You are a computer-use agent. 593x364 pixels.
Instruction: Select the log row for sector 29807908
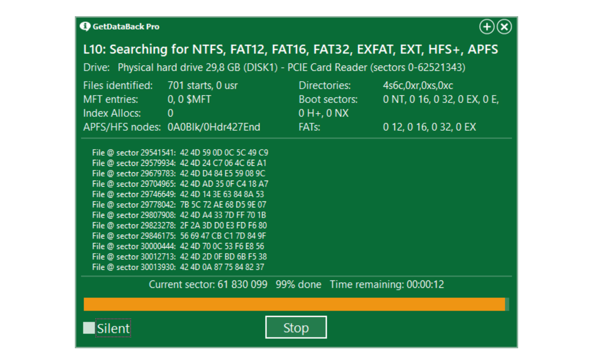[179, 215]
